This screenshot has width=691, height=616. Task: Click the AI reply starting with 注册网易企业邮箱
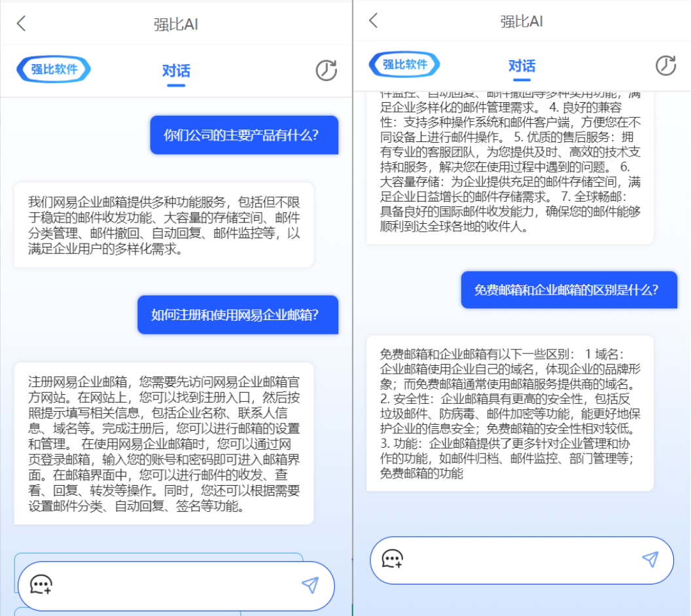pos(164,443)
